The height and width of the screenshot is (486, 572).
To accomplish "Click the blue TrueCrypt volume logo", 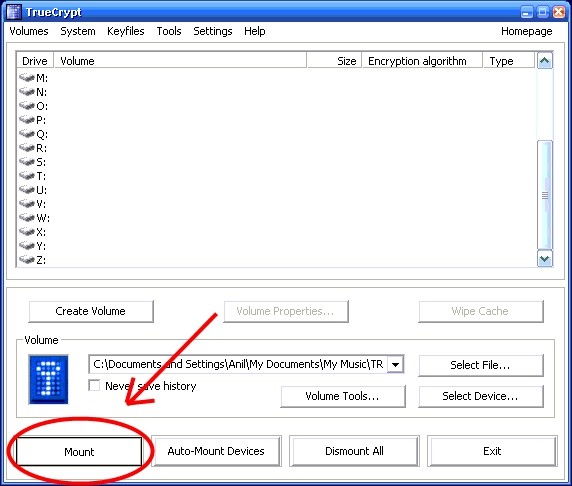I will point(49,379).
